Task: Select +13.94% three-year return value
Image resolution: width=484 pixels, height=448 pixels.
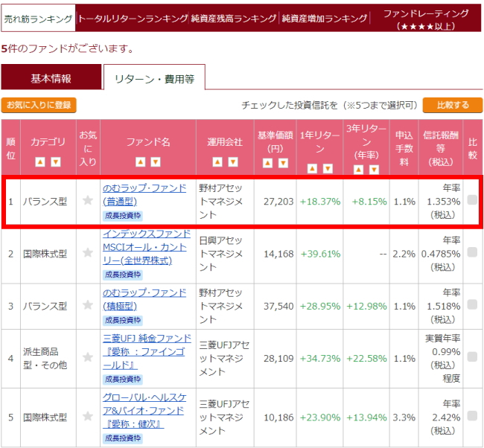Action: pyautogui.click(x=366, y=417)
